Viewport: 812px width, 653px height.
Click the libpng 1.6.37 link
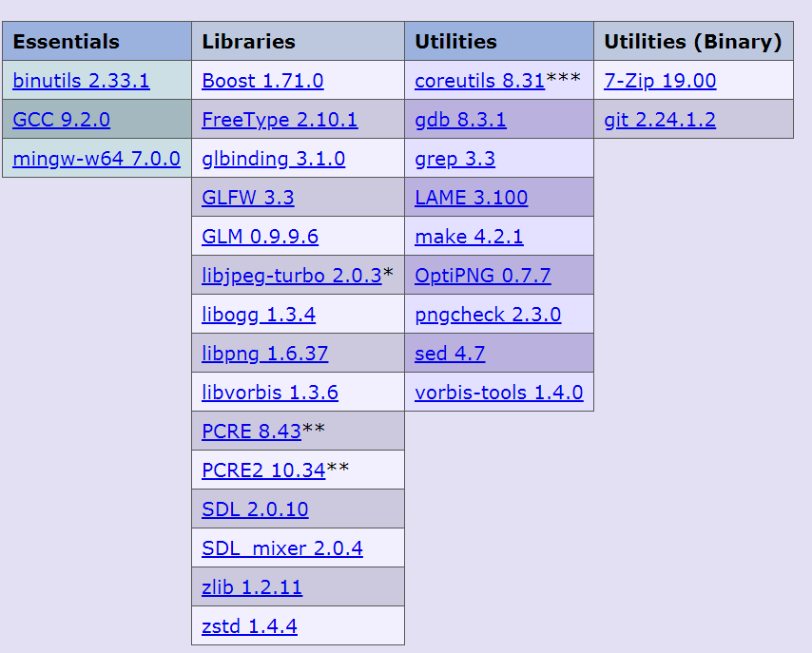(x=264, y=354)
